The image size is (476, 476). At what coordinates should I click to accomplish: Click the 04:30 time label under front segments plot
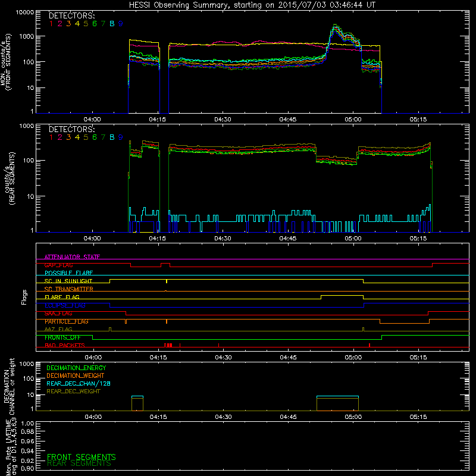tap(223, 120)
